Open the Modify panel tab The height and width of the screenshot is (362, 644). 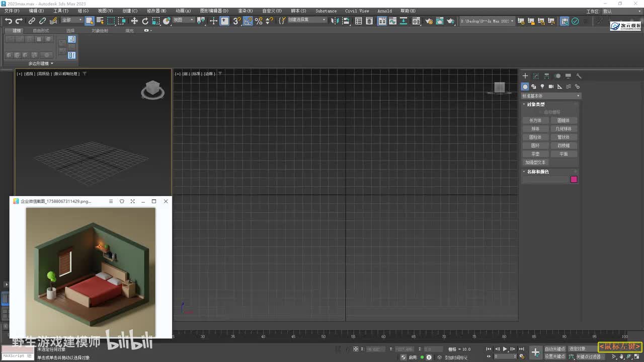(536, 76)
